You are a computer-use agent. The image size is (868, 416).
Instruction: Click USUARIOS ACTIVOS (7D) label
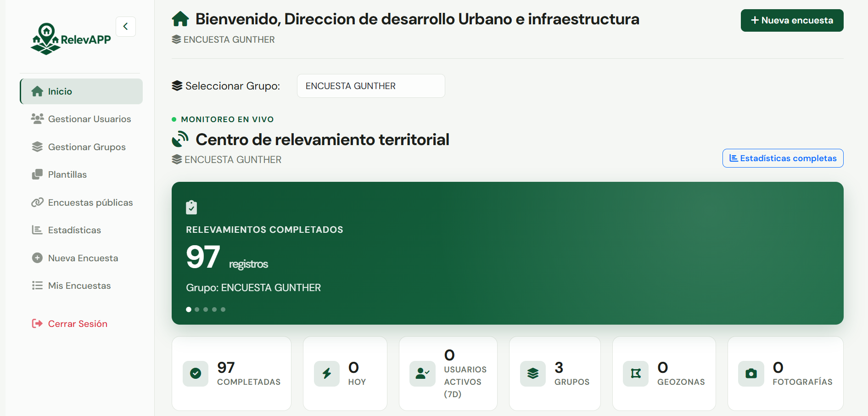pyautogui.click(x=465, y=382)
